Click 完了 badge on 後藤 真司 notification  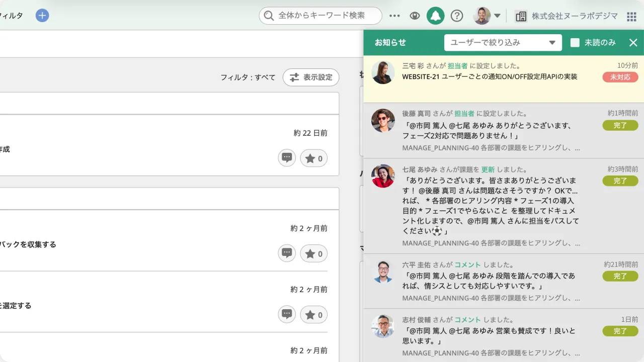tap(620, 125)
